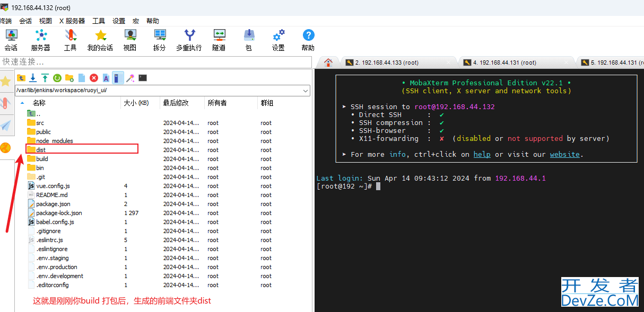This screenshot has height=312, width=644.
Task: Click the red delete icon
Action: pyautogui.click(x=94, y=78)
